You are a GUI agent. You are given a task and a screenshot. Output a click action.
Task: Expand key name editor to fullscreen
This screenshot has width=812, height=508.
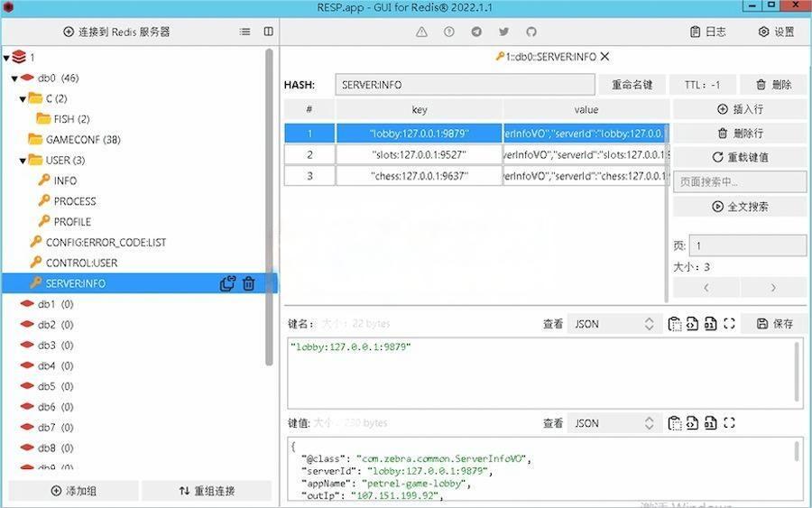pos(729,324)
